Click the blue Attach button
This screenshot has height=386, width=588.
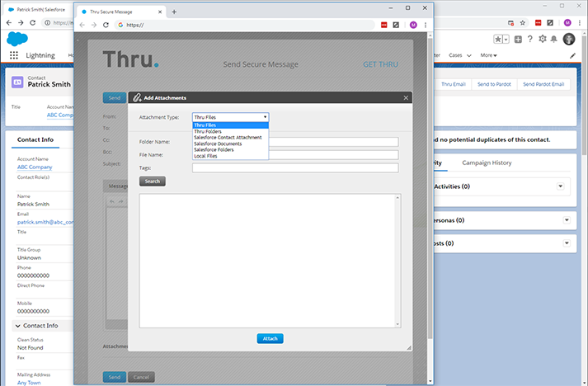pyautogui.click(x=270, y=339)
